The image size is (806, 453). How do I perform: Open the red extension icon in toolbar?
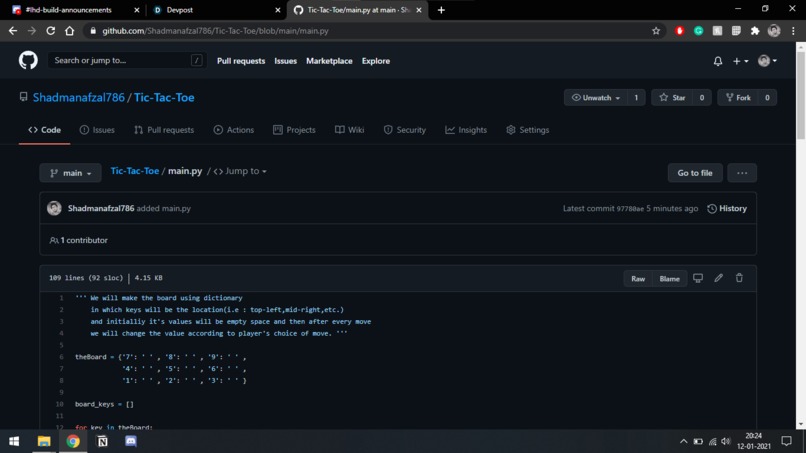tap(680, 31)
